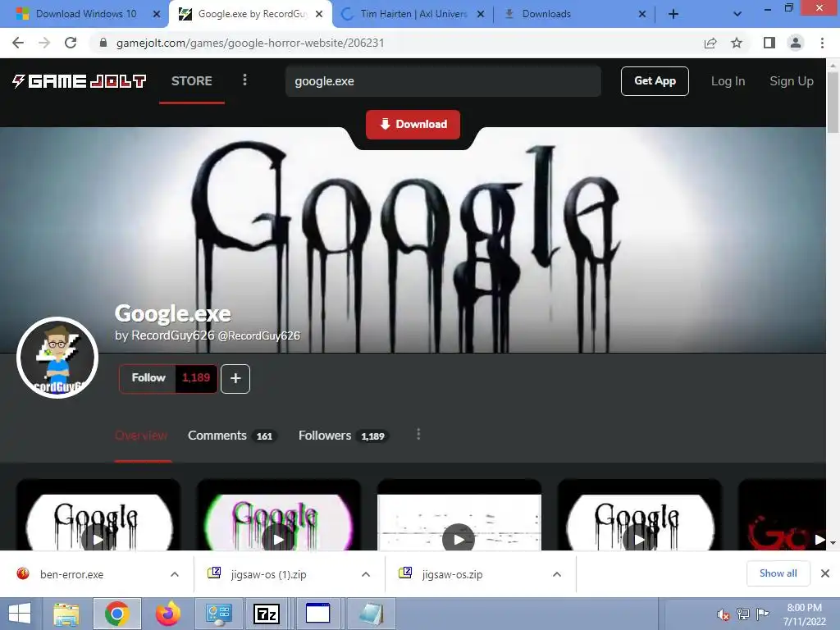Open the notepad taskbar icon
Screen dimensions: 840x630
click(372, 614)
